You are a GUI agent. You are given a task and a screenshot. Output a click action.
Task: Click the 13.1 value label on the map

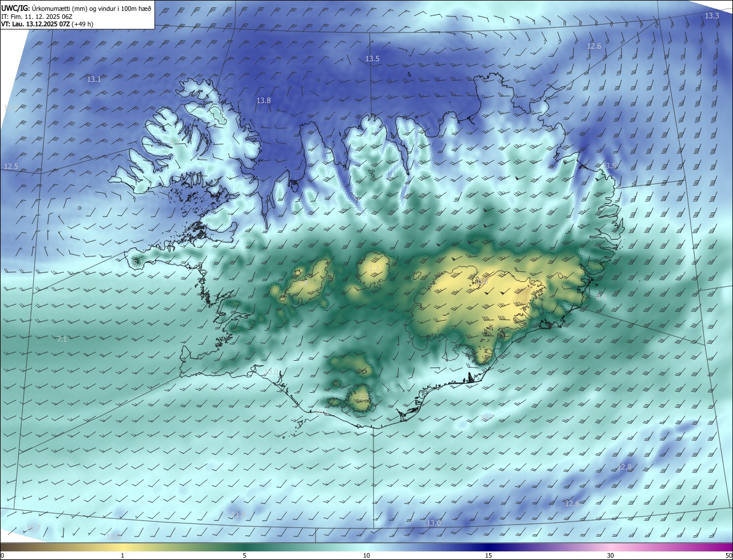coord(94,79)
